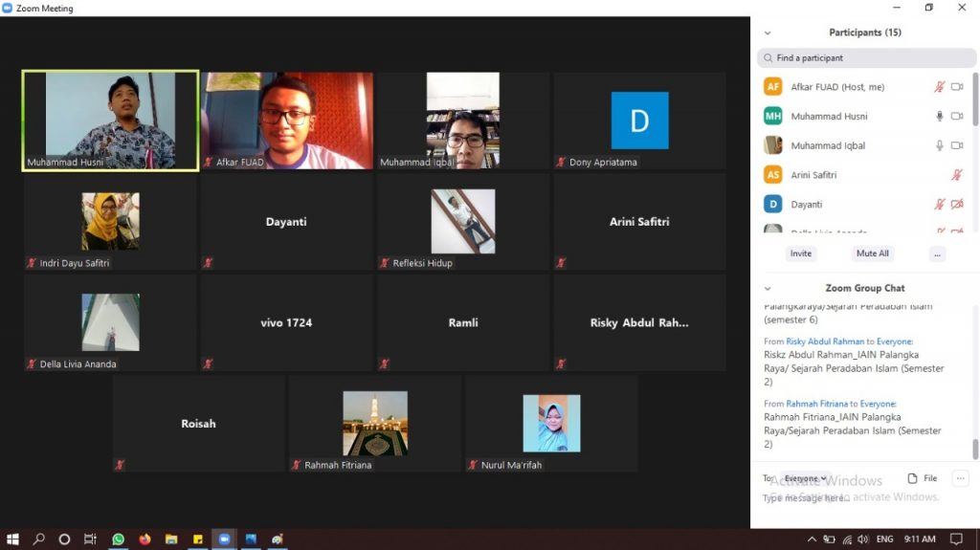Open File Explorer from the taskbar
The image size is (980, 550).
(171, 539)
